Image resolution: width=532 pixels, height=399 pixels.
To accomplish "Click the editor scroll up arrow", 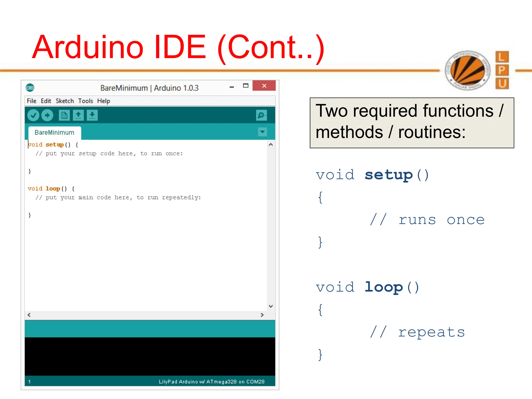I will tap(271, 145).
